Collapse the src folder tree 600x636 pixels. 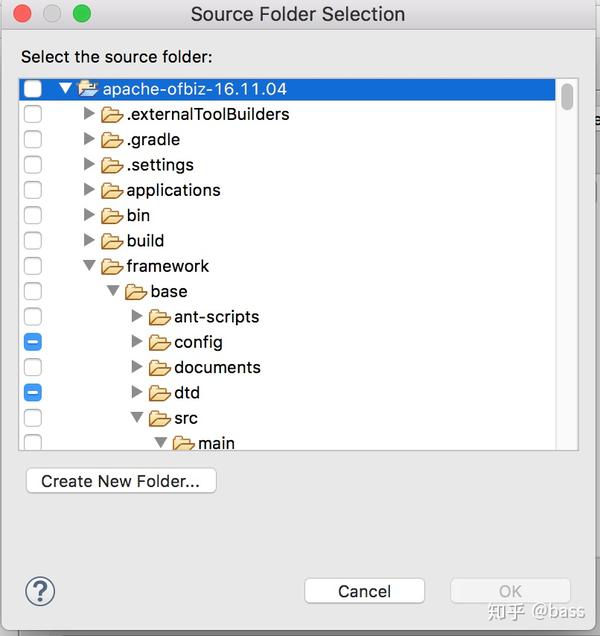pyautogui.click(x=137, y=417)
